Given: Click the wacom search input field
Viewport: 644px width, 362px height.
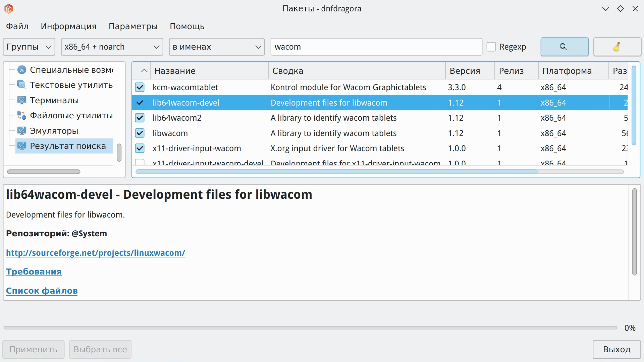Looking at the screenshot, I should pos(376,47).
